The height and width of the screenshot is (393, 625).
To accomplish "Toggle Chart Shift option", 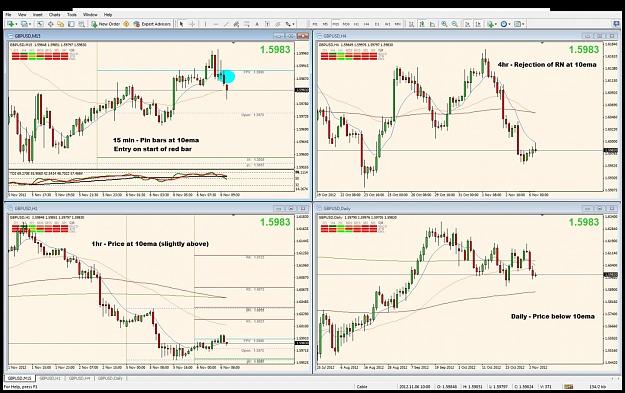I will click(478, 24).
